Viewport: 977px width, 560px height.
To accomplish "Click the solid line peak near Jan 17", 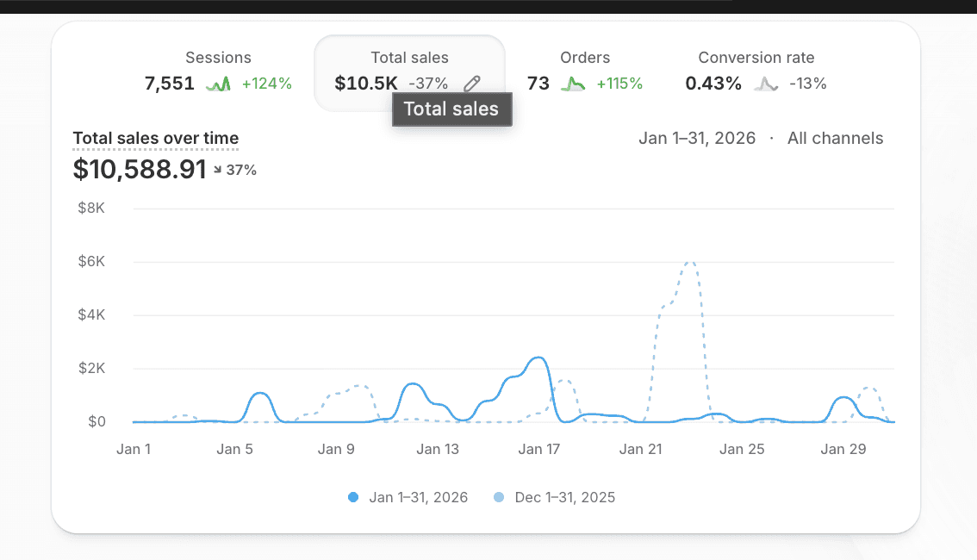I will click(538, 358).
